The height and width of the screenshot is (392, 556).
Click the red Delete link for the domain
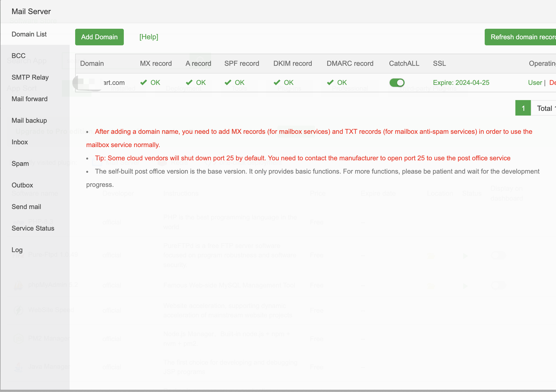tap(552, 82)
